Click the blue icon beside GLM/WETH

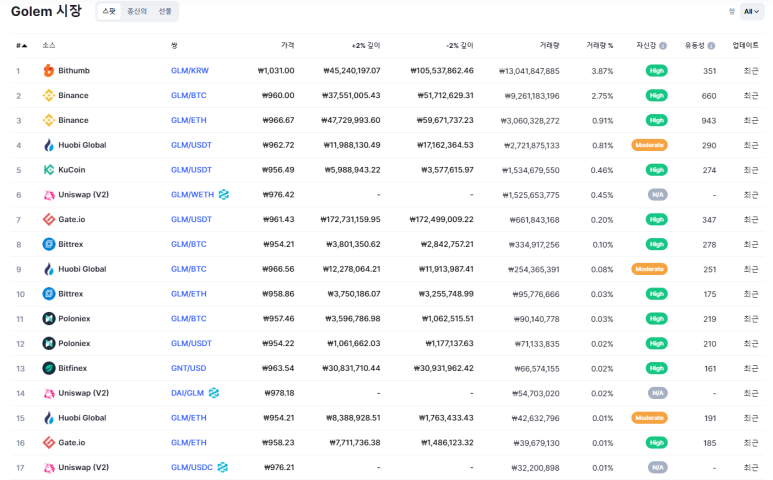pyautogui.click(x=224, y=195)
